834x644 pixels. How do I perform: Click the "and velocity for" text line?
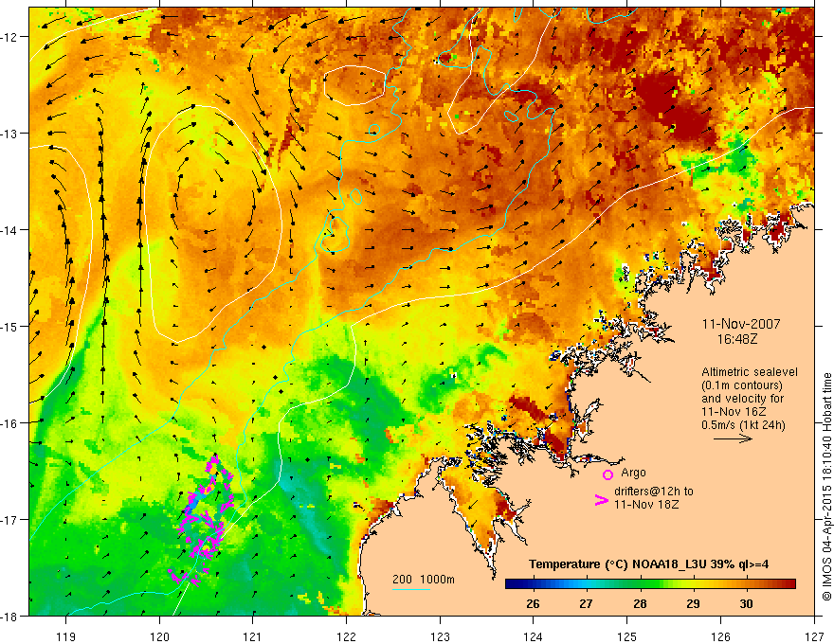point(742,399)
